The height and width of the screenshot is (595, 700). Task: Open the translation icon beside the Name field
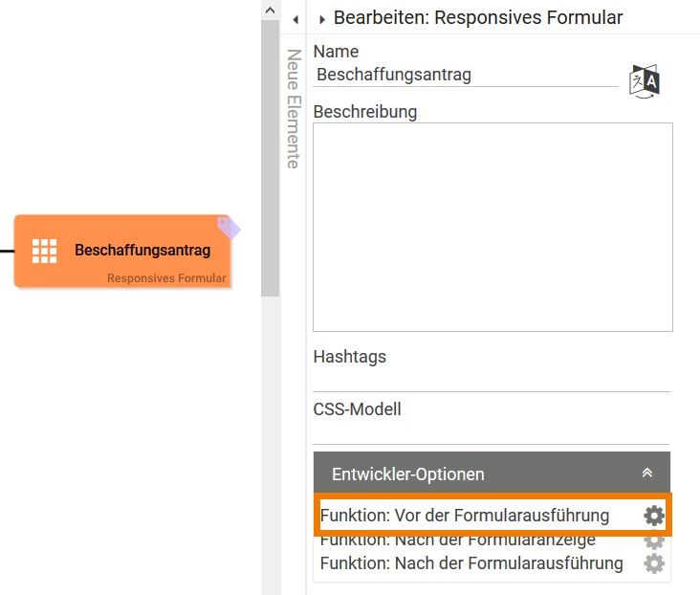click(645, 81)
